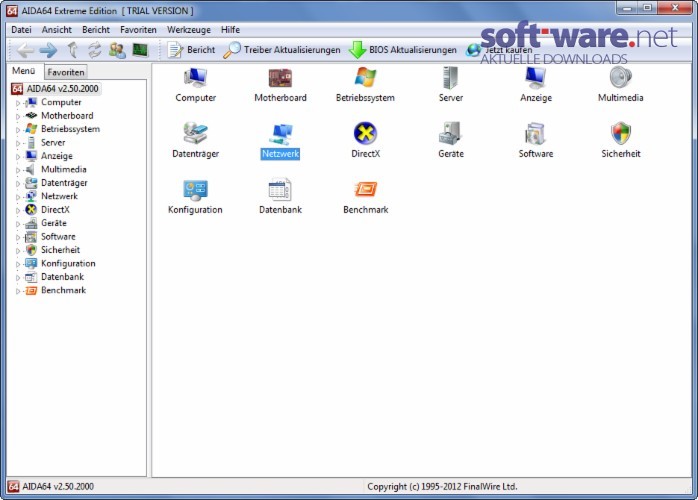Expand the Computer tree node
The width and height of the screenshot is (698, 500).
tap(18, 103)
